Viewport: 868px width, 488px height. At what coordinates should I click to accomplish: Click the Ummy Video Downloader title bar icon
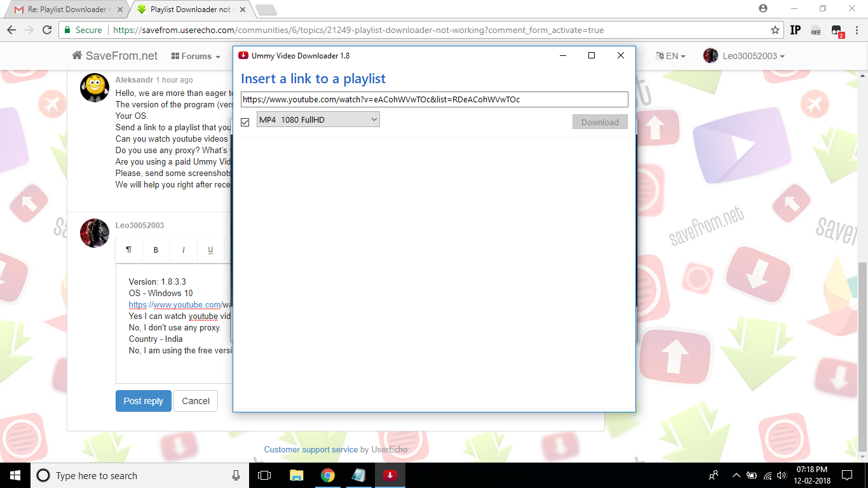[243, 56]
